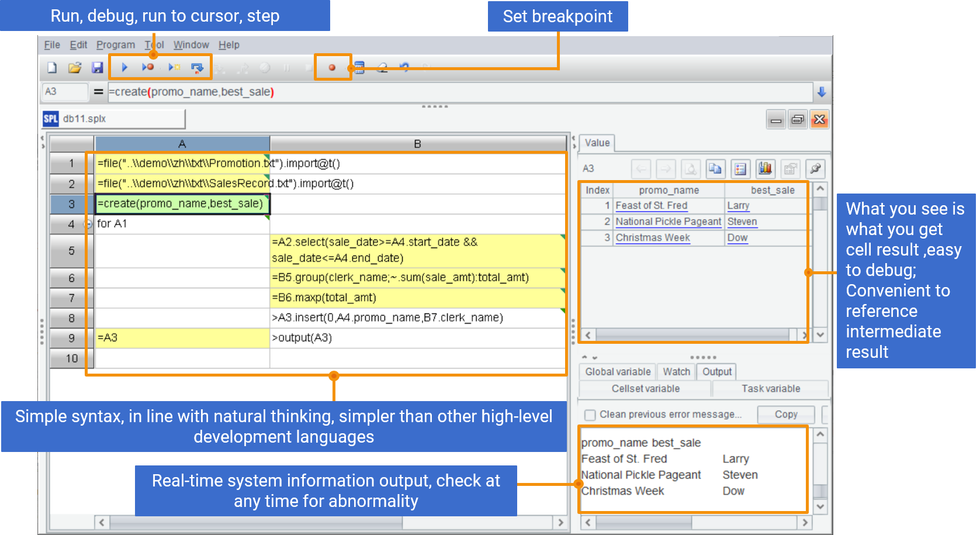Viewport: 980px width, 535px height.
Task: Click the copy value icon in Value panel
Action: click(x=715, y=169)
